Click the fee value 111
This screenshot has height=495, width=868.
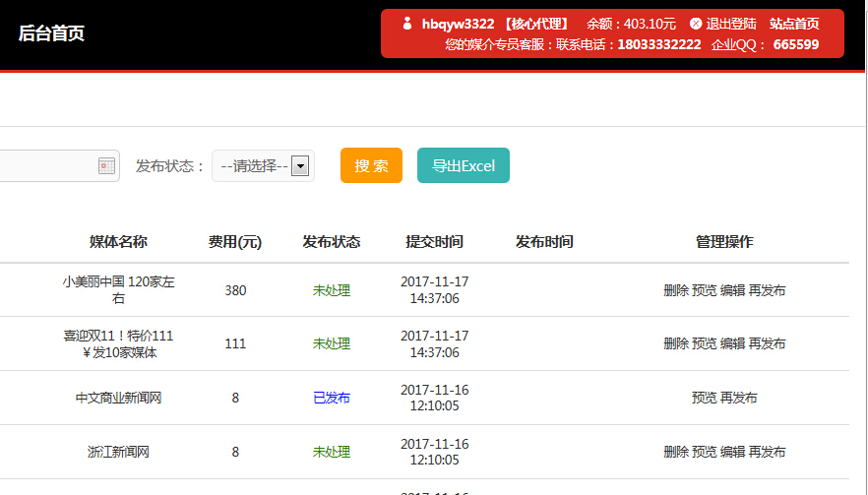[x=235, y=343]
